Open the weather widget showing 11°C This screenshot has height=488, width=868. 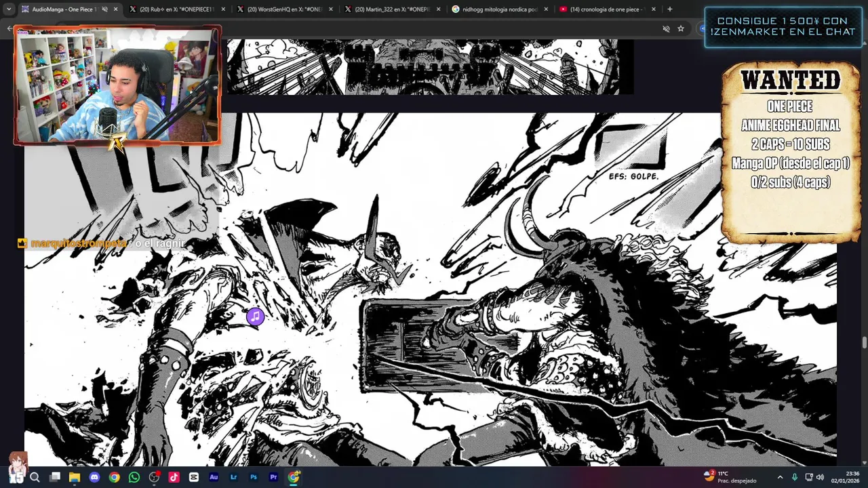730,477
